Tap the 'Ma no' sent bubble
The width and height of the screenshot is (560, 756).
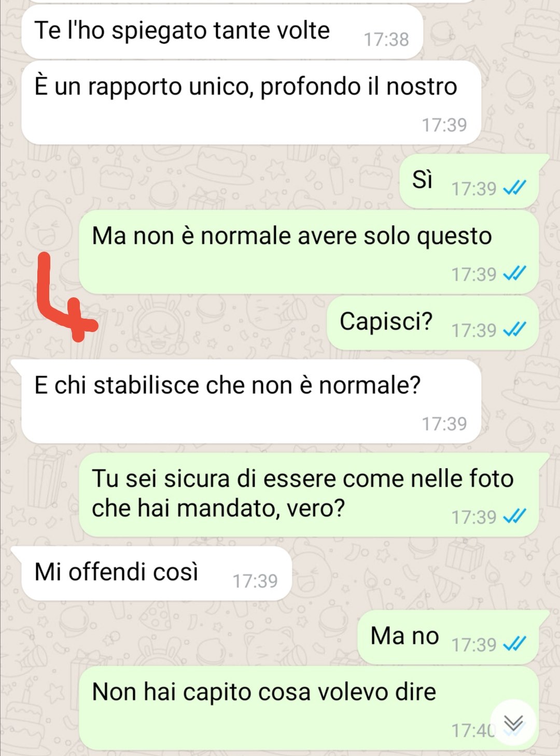coord(453,637)
